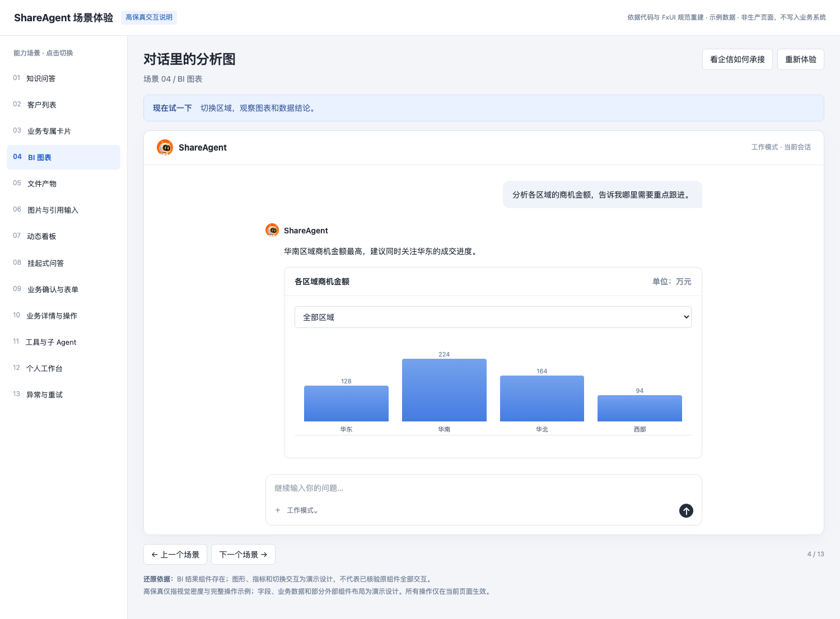Click the 华南 bar showing 224
Screen dimensions: 840x619
pyautogui.click(x=444, y=390)
